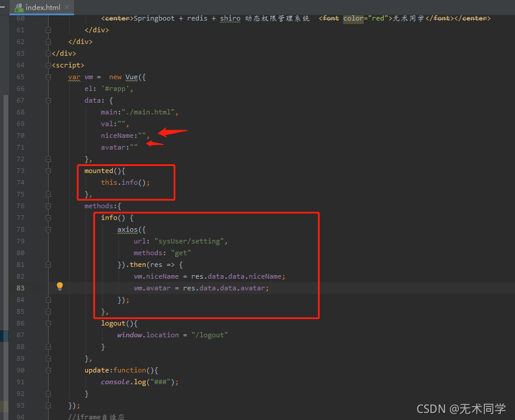Click fold end marker on line 93
515x420 pixels.
pyautogui.click(x=48, y=405)
